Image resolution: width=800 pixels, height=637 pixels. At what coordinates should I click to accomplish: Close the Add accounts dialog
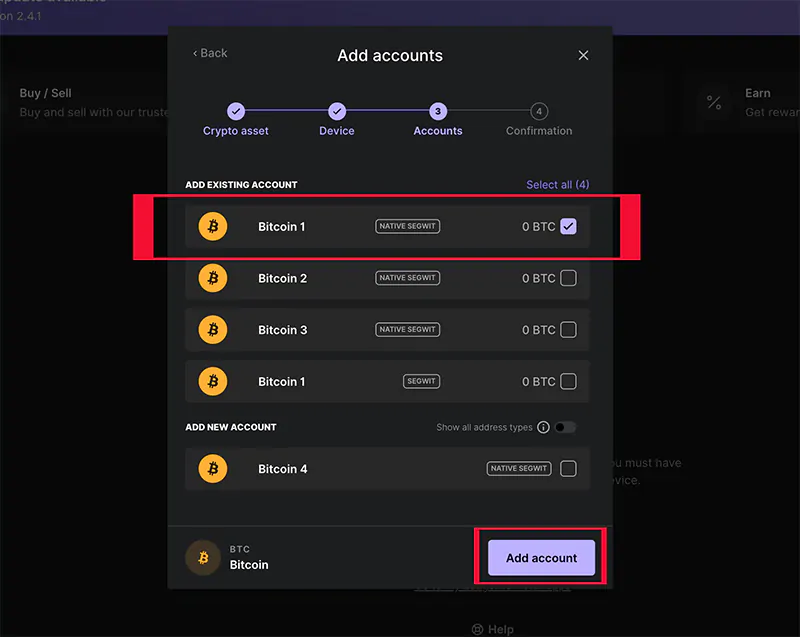[x=583, y=56]
